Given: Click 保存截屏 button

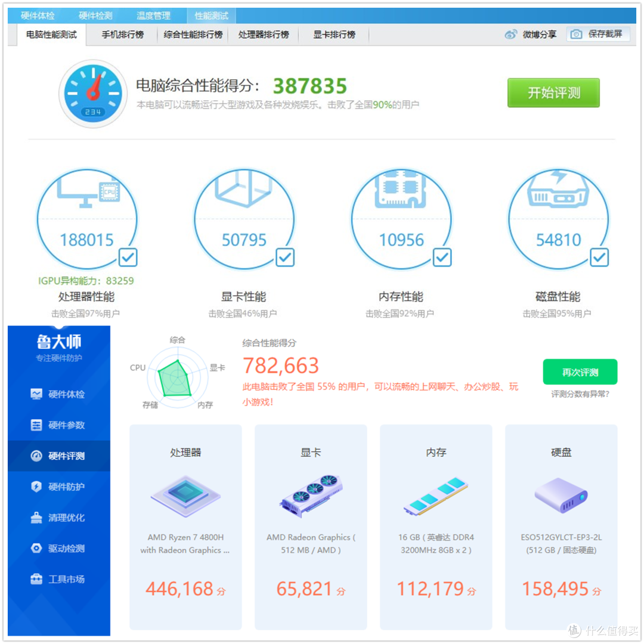Looking at the screenshot, I should pyautogui.click(x=598, y=34).
